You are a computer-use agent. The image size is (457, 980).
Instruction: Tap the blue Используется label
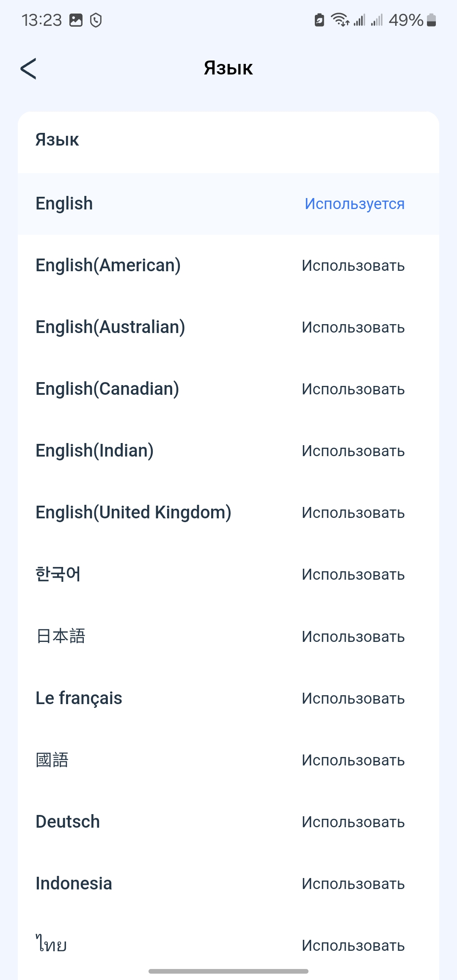click(x=355, y=204)
